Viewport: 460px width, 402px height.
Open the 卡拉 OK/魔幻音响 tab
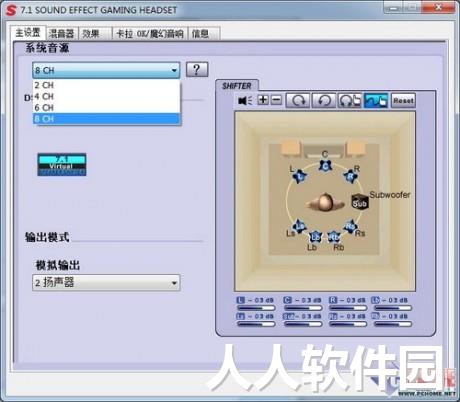(x=150, y=34)
